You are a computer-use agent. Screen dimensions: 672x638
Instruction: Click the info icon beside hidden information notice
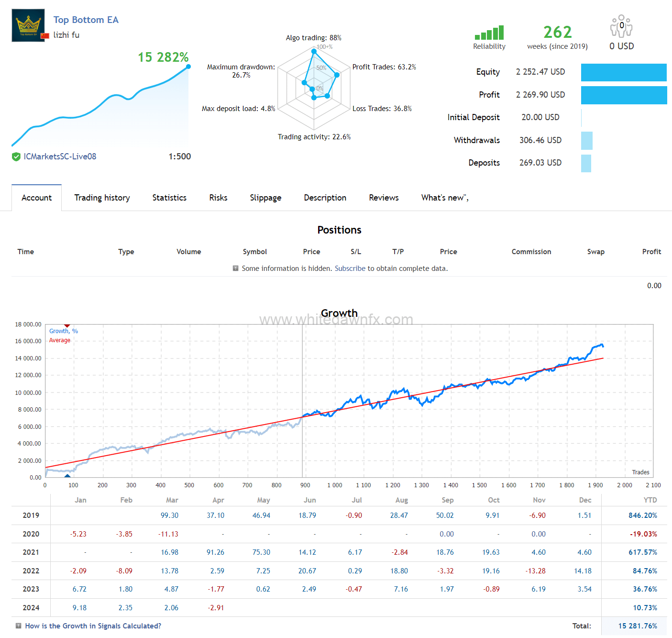tap(235, 269)
